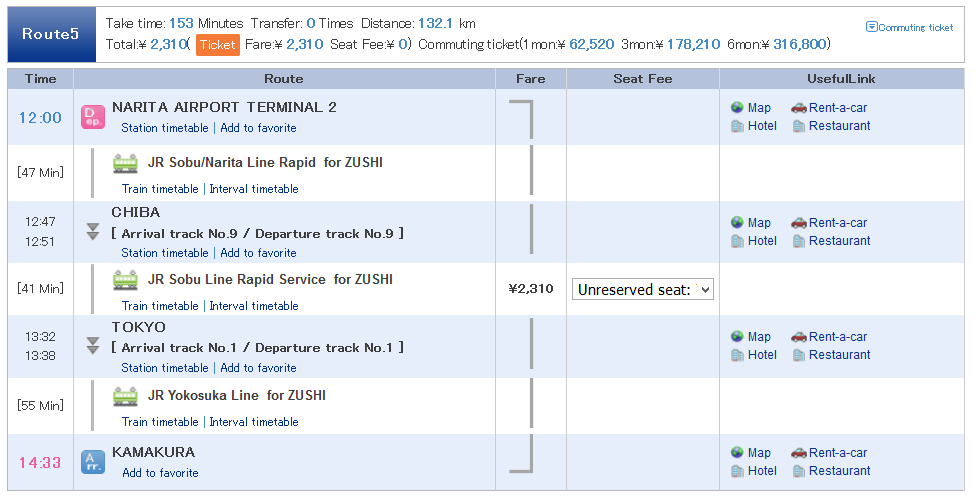Click the Route5 header label
Image resolution: width=976 pixels, height=496 pixels.
point(51,34)
